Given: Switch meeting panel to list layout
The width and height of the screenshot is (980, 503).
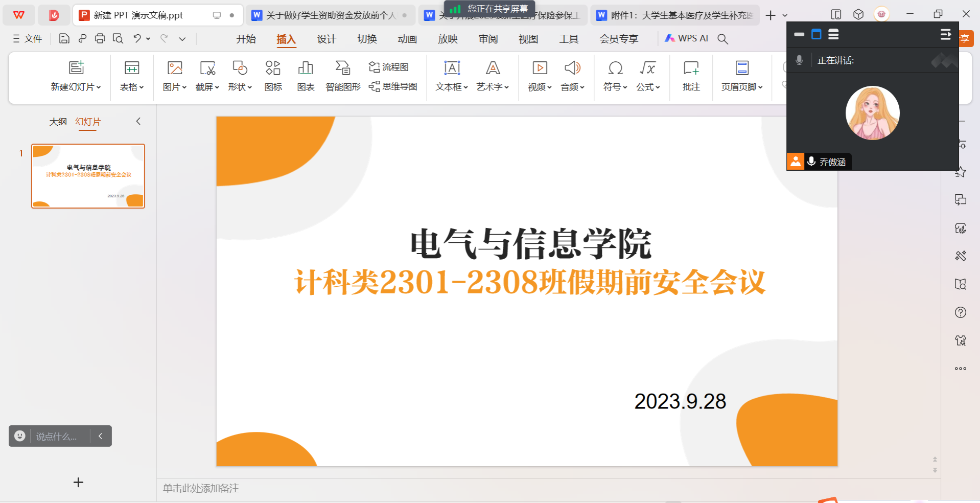Looking at the screenshot, I should click(x=833, y=34).
